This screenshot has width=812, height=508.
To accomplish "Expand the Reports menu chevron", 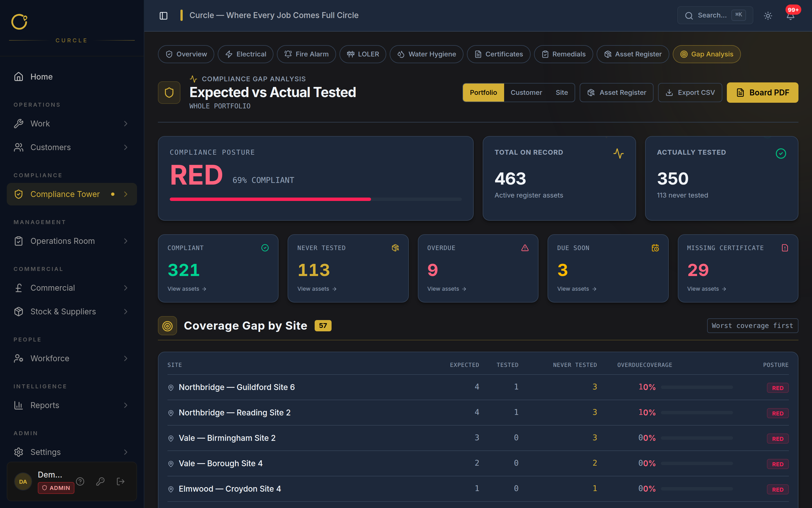I will [x=125, y=405].
